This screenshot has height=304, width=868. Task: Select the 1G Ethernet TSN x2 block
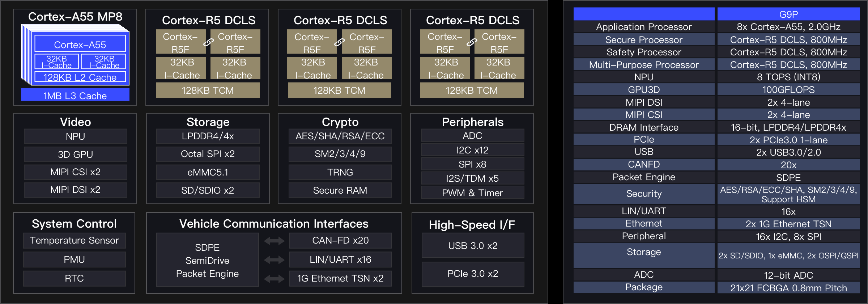340,278
